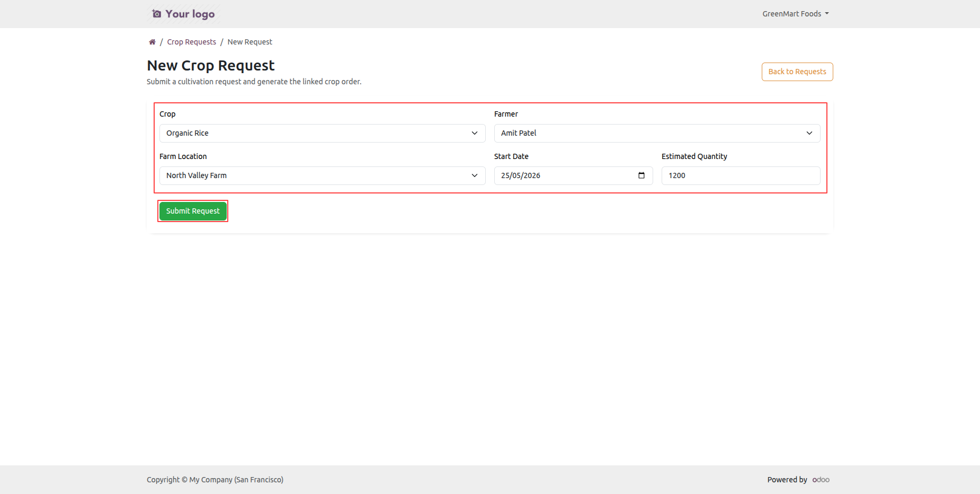This screenshot has height=494, width=980.
Task: Click the Your logo image
Action: (183, 14)
